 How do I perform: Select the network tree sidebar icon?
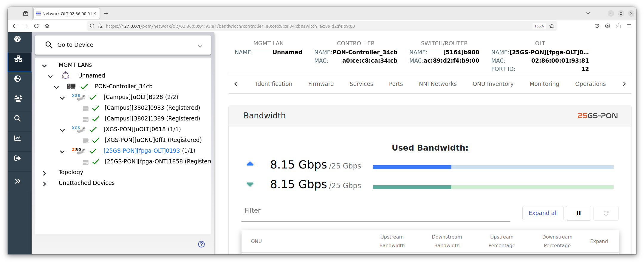coord(18,59)
